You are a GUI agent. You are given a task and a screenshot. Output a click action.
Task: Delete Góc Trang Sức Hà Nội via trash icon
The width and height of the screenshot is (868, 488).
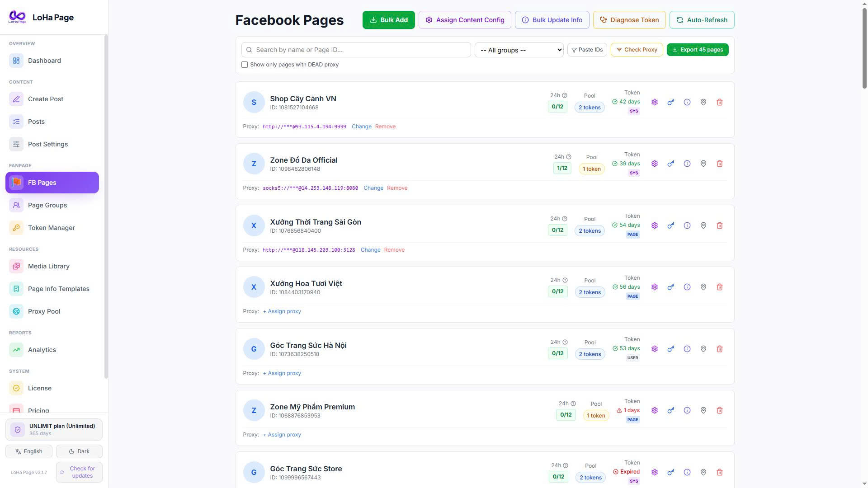click(x=719, y=349)
